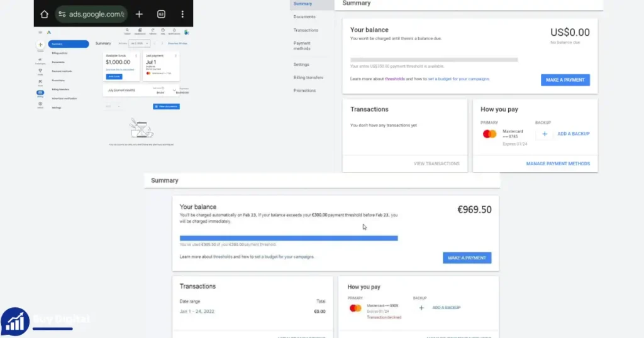The width and height of the screenshot is (644, 338).
Task: Go to next period arrow
Action: 162,43
